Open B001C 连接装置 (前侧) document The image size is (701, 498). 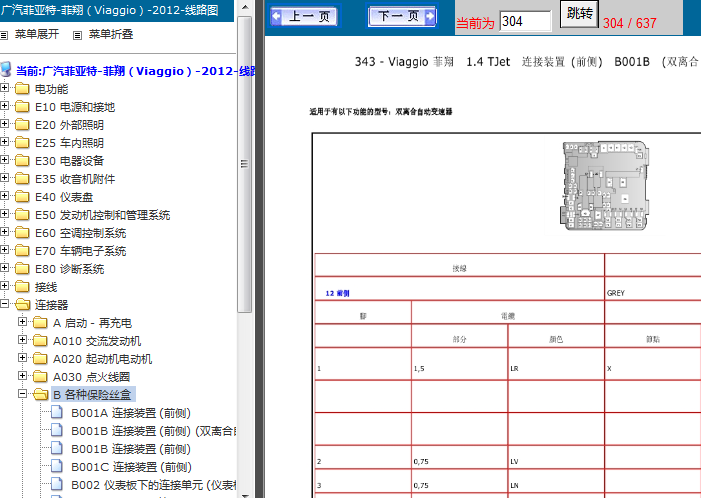click(131, 467)
